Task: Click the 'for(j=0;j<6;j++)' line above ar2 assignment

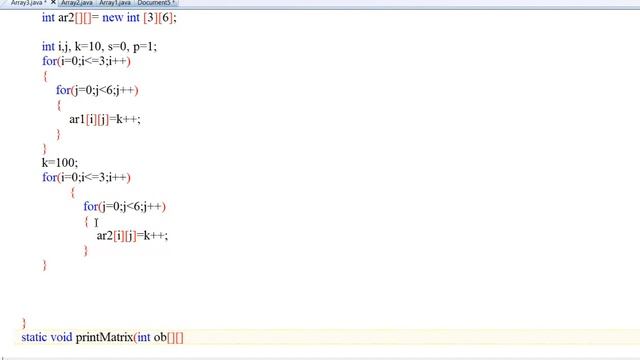Action: [124, 207]
